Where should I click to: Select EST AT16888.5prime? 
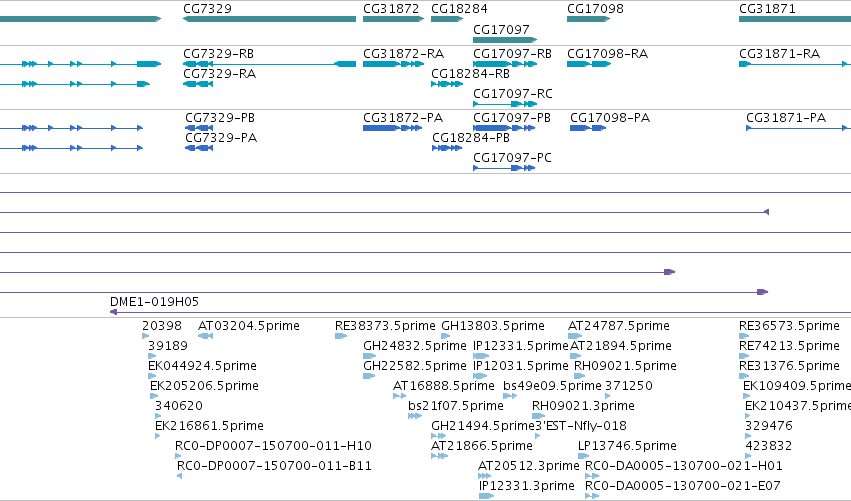click(x=399, y=396)
